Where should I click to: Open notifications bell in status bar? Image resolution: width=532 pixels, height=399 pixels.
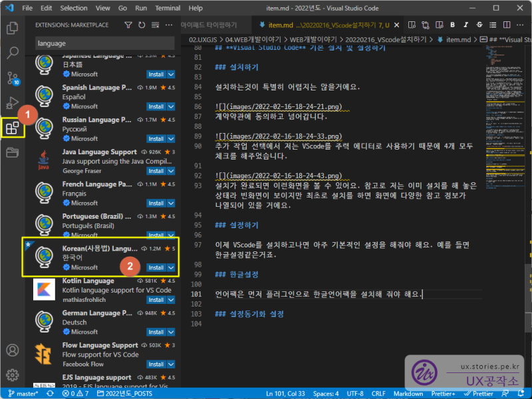pyautogui.click(x=521, y=393)
